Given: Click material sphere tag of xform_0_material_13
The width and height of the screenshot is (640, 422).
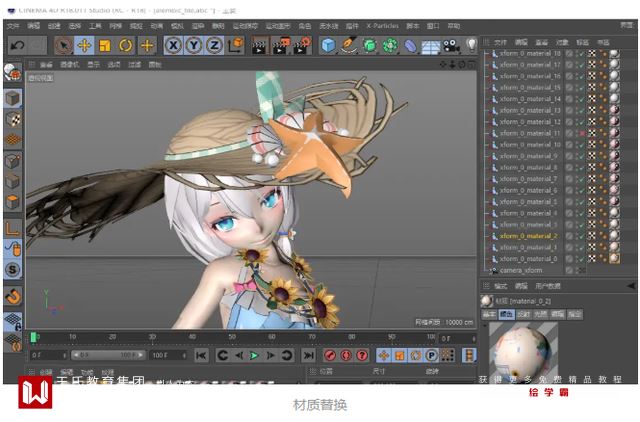Looking at the screenshot, I should click(614, 110).
